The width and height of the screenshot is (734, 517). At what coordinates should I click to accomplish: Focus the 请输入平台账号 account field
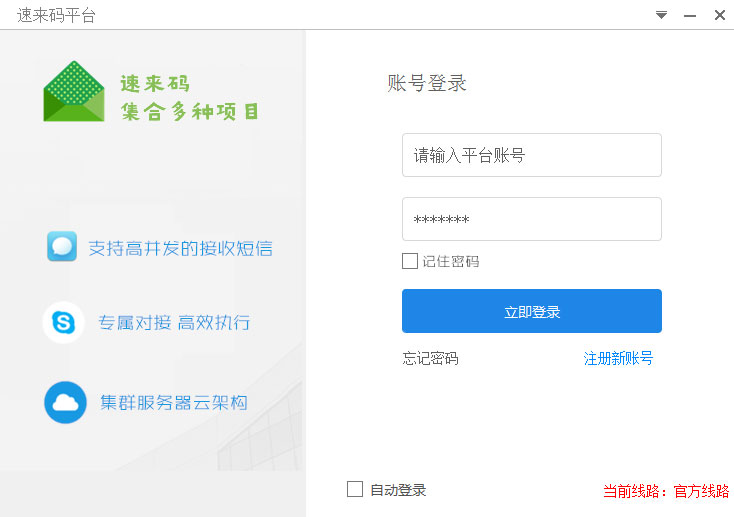coord(531,155)
